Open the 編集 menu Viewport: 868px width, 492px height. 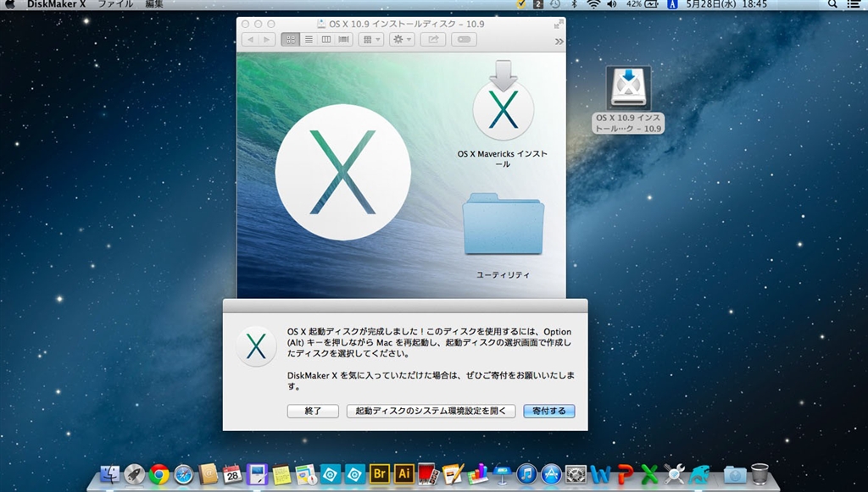(x=154, y=4)
